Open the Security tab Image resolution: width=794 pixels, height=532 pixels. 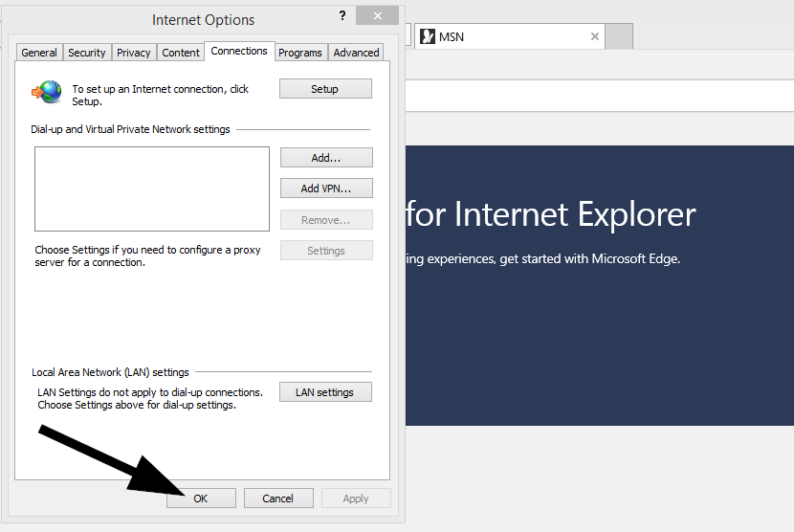click(x=87, y=53)
